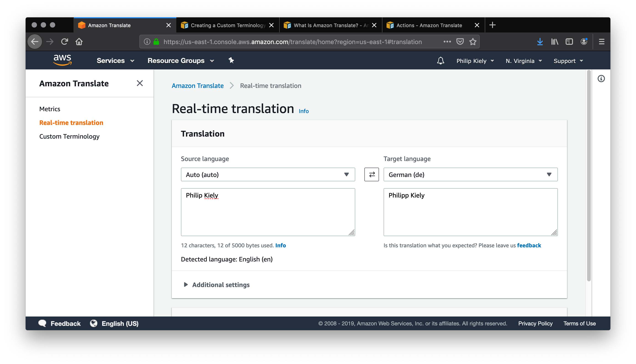Click in the source text box with Philip Kiely

point(268,212)
